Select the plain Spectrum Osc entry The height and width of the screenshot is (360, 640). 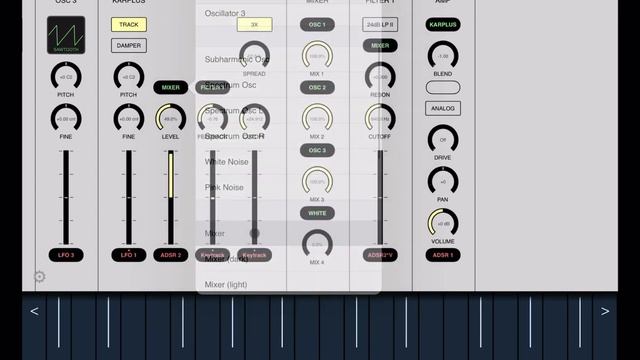tap(288, 85)
